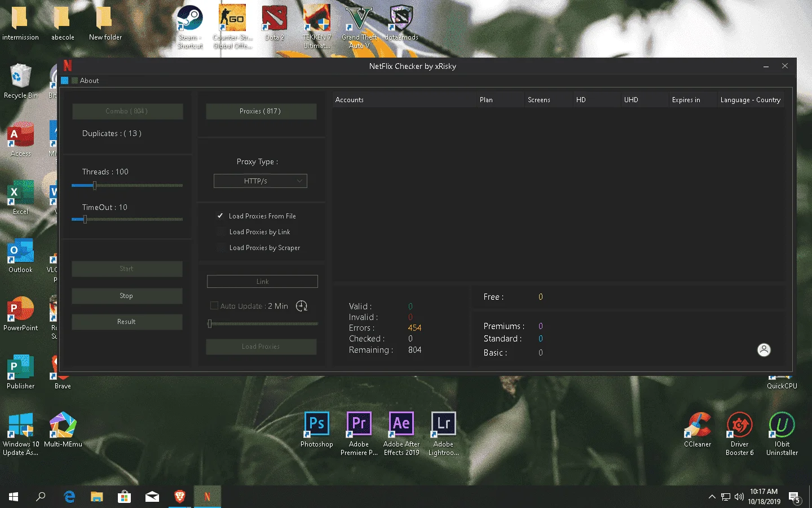Select the Access desktop shortcut

(x=21, y=139)
